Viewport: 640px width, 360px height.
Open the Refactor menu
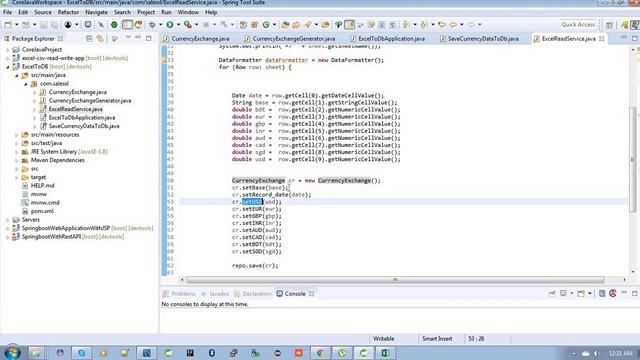click(68, 12)
